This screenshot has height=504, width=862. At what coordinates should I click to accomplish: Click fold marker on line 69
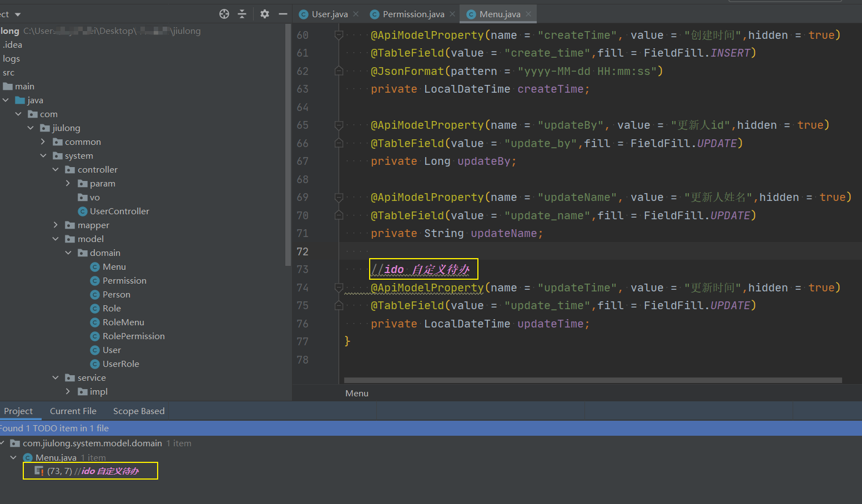[339, 197]
